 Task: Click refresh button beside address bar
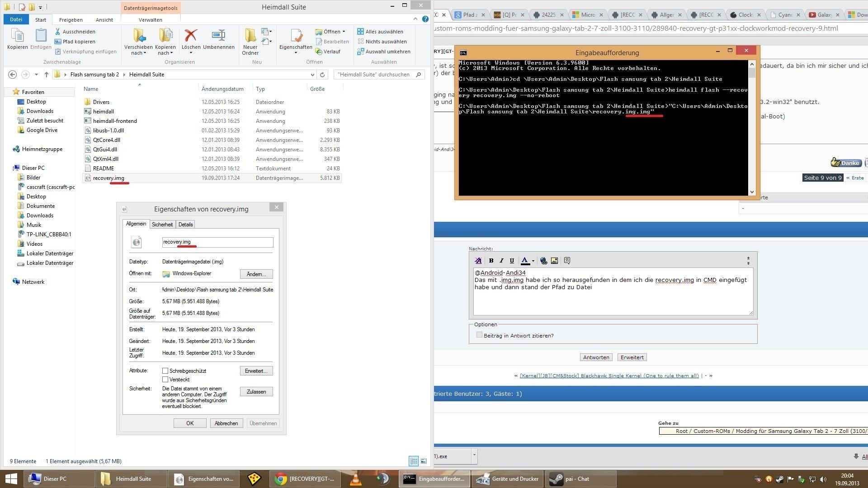(322, 75)
